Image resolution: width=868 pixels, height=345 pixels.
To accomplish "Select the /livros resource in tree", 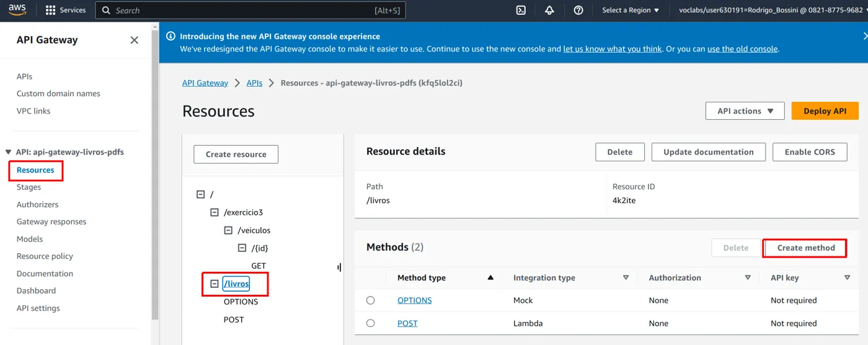I will (x=236, y=284).
